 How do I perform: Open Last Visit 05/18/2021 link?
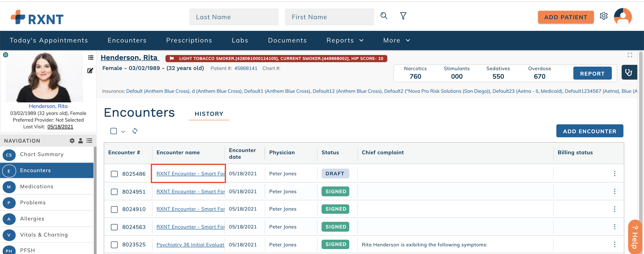click(x=60, y=127)
